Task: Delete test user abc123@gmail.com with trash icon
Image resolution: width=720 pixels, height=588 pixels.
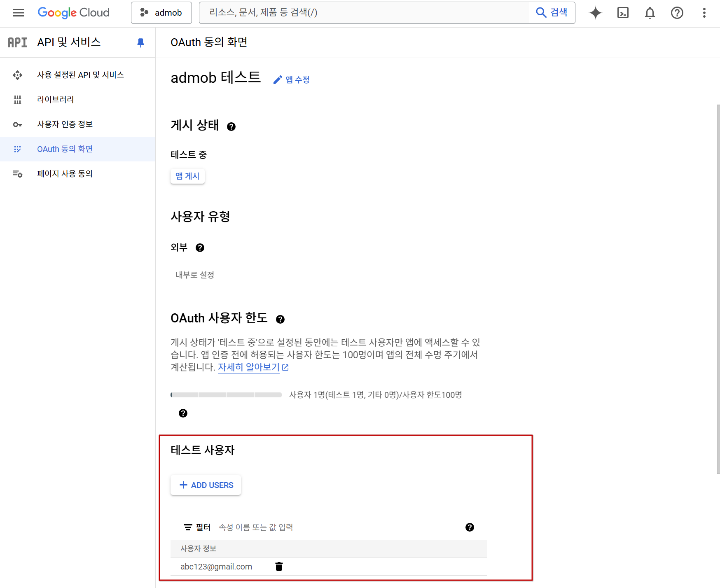Action: point(279,567)
